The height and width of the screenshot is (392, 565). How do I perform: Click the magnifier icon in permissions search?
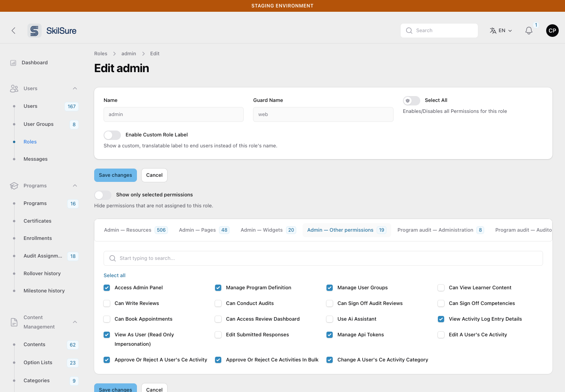click(x=113, y=258)
